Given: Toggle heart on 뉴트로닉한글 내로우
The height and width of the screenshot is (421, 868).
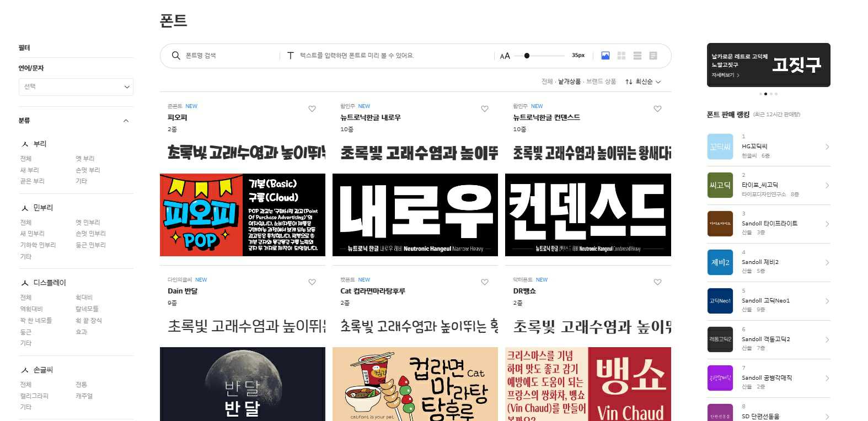Looking at the screenshot, I should pyautogui.click(x=485, y=109).
